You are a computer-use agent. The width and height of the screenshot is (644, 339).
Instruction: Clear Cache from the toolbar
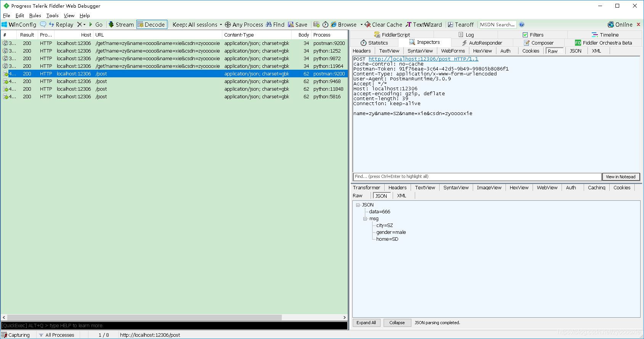(383, 24)
